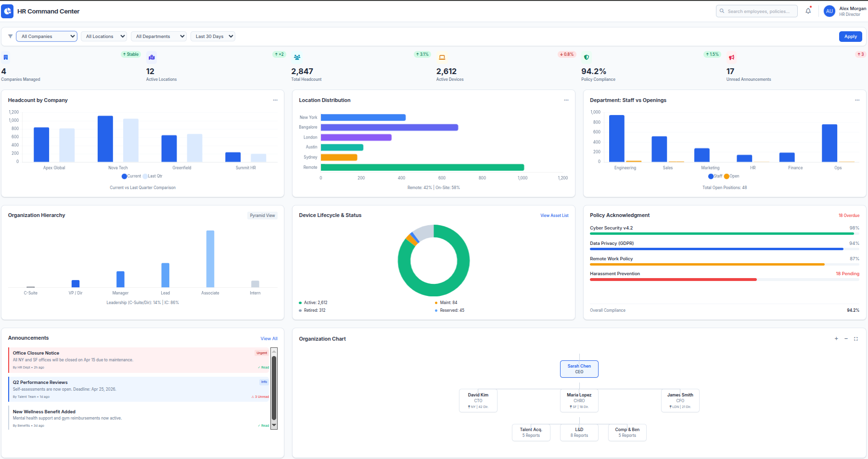
Task: Open the View Asset List link
Action: (554, 216)
